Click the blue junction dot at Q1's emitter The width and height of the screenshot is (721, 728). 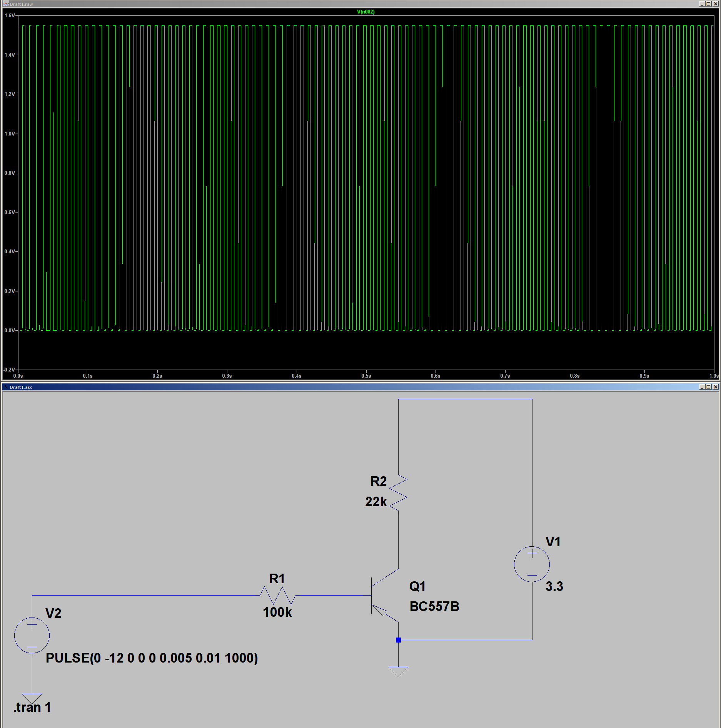[x=398, y=640]
